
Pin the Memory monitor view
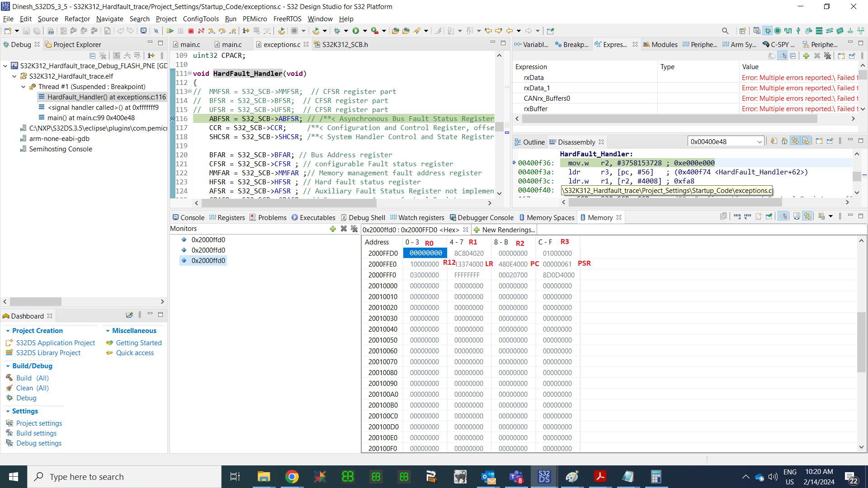pyautogui.click(x=769, y=216)
